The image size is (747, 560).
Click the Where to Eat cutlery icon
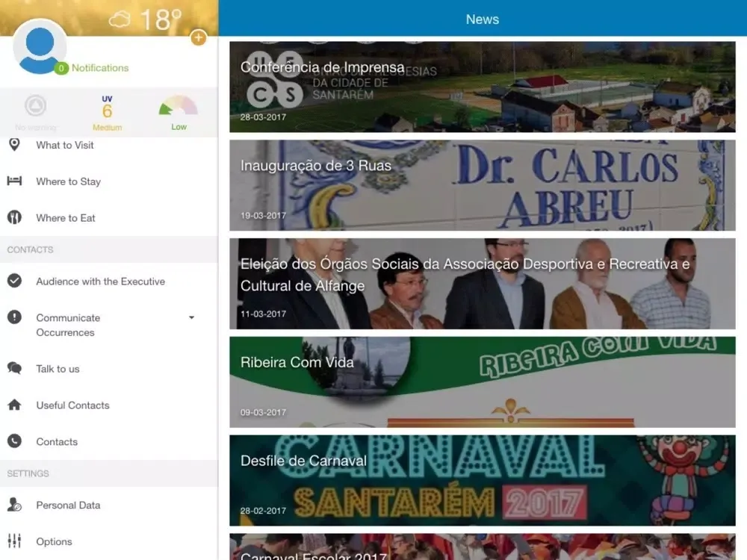(14, 217)
